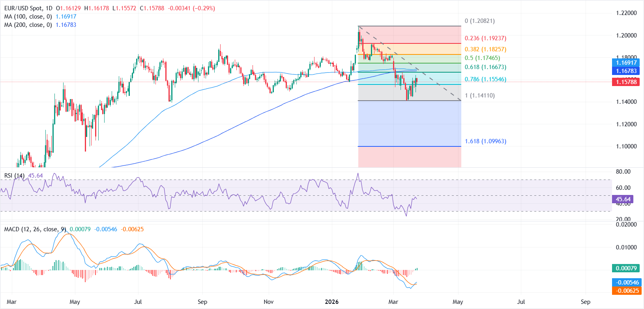Click the 1.22000 price axis label

[x=626, y=13]
